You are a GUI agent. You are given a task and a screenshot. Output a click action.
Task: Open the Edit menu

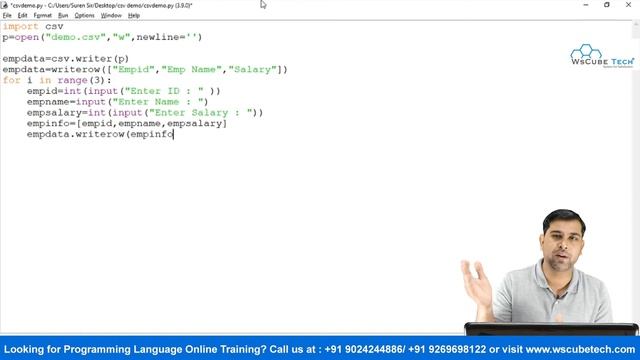pos(22,16)
